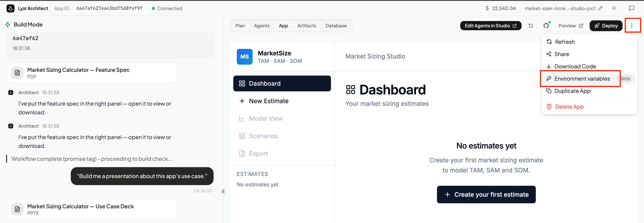Viewport: 644px width, 223px height.
Task: Click the pencil icon to rename the project
Action: pyautogui.click(x=600, y=8)
